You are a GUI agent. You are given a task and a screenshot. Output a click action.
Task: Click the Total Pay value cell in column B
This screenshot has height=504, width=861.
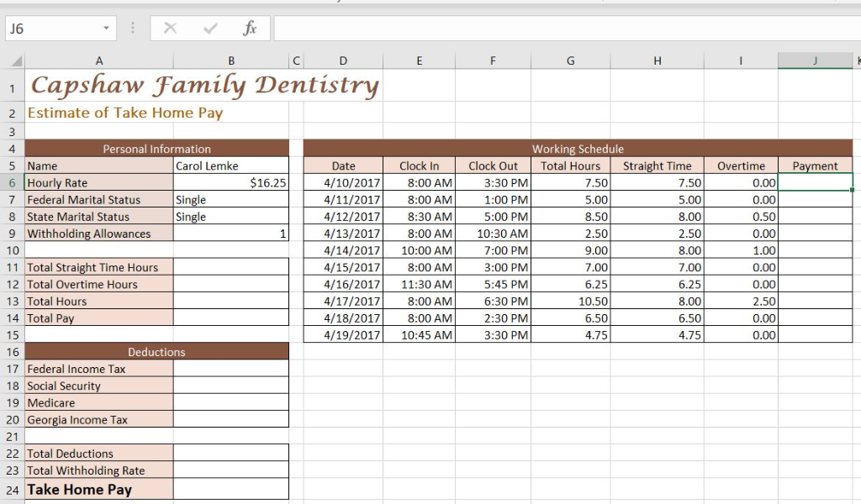point(231,318)
